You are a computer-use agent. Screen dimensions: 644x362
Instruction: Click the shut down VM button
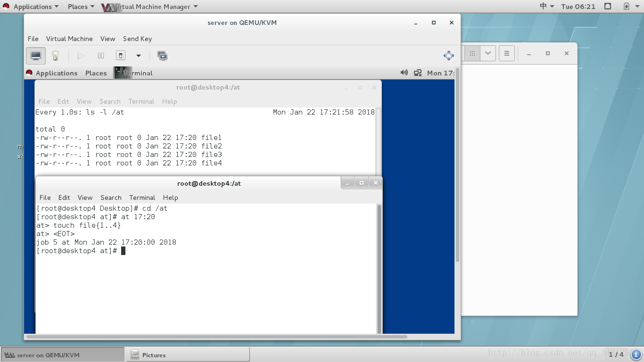click(121, 56)
